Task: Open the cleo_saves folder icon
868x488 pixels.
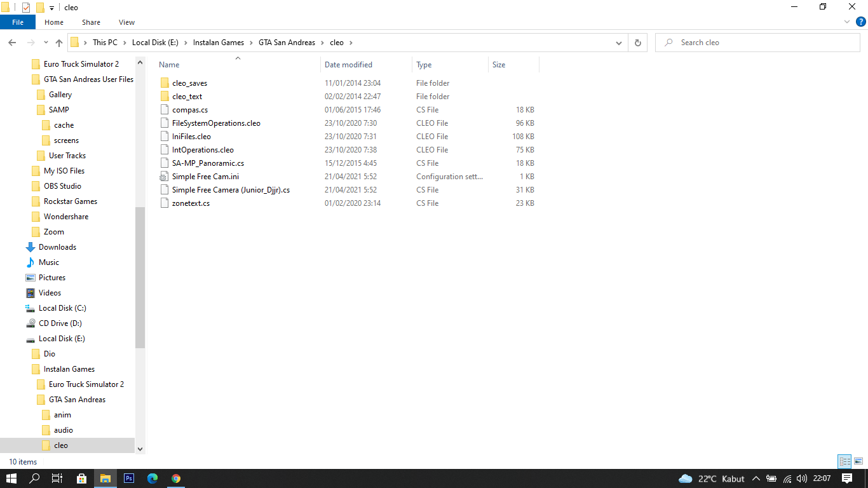Action: click(165, 83)
